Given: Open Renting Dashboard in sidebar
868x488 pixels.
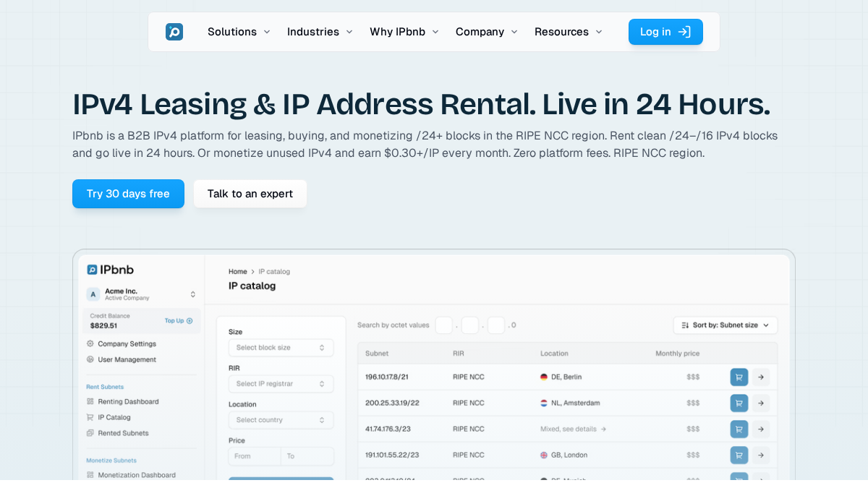Looking at the screenshot, I should tap(123, 401).
